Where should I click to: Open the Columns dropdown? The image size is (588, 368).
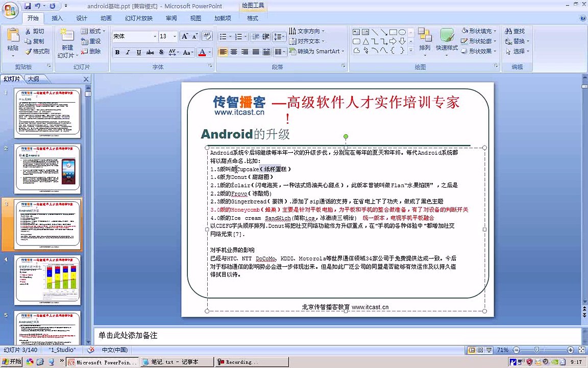click(279, 52)
